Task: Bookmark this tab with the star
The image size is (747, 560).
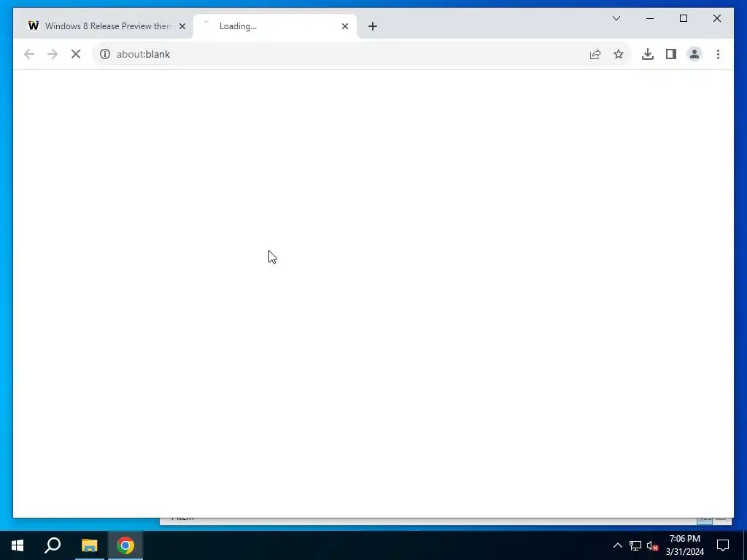Action: [x=619, y=54]
